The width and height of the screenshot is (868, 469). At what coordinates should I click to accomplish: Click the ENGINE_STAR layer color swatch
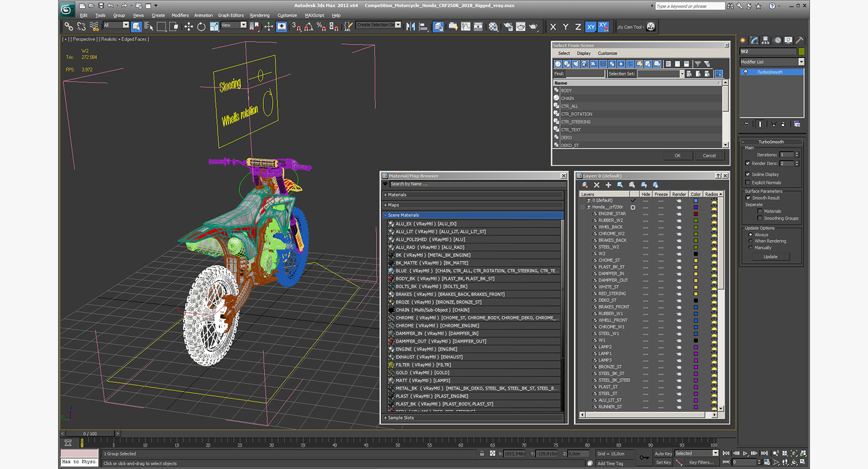696,213
